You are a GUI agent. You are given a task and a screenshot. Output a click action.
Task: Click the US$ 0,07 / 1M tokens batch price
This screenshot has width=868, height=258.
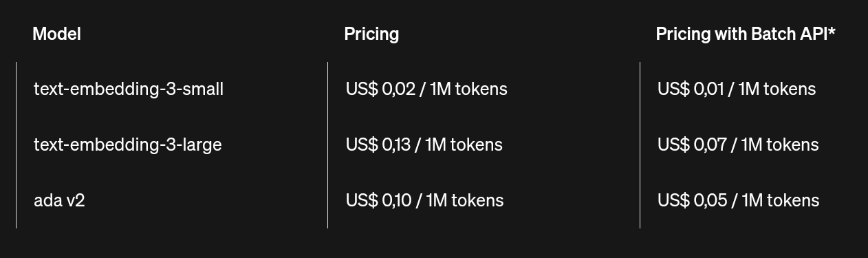tap(738, 144)
